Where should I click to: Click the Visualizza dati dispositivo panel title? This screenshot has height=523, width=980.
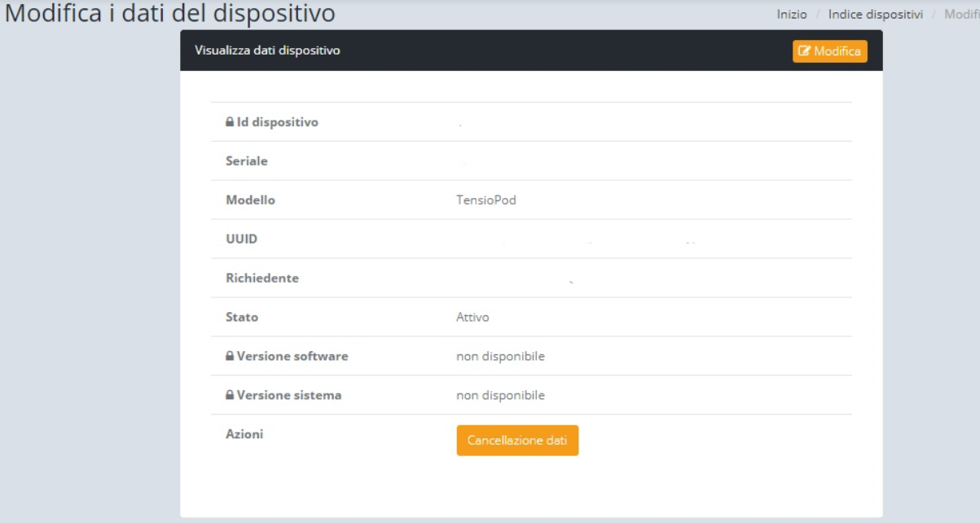267,51
